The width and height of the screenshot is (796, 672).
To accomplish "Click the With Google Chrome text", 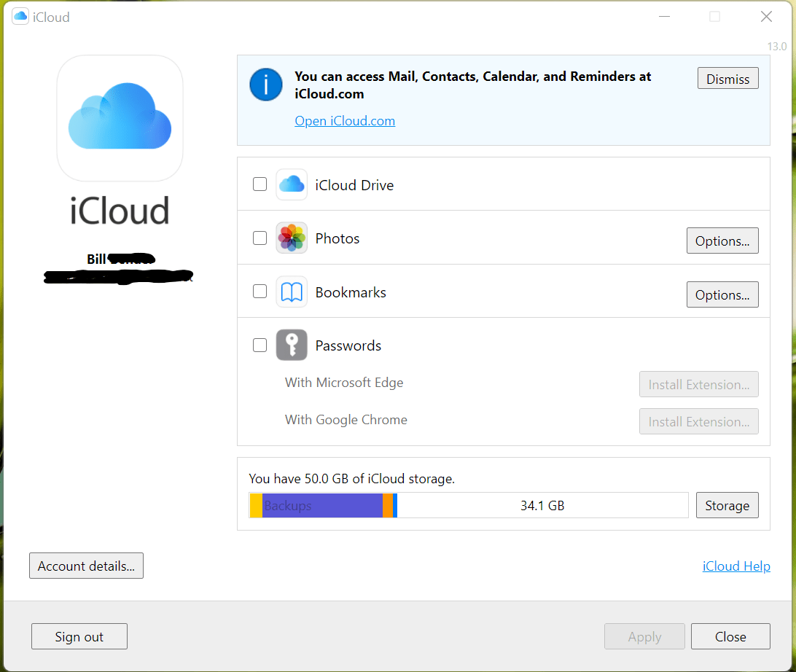I will click(x=346, y=420).
